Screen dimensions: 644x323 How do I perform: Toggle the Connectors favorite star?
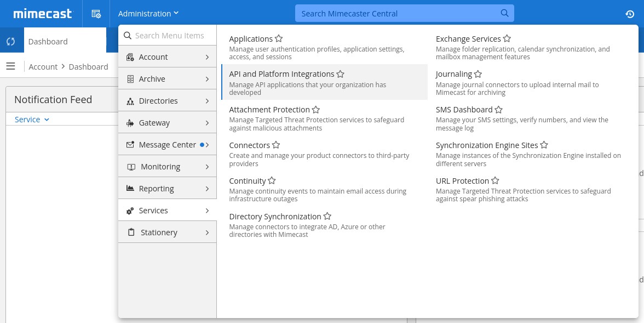point(276,145)
